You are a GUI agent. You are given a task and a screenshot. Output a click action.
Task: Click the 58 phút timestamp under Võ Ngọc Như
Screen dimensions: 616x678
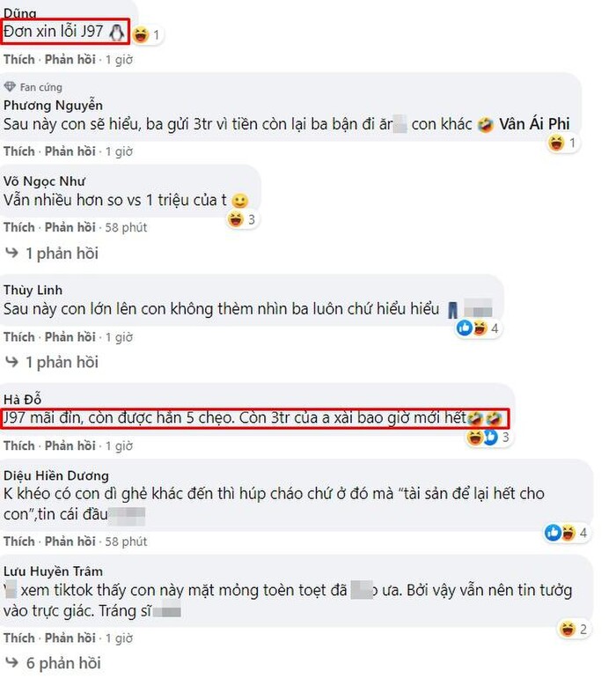click(126, 227)
